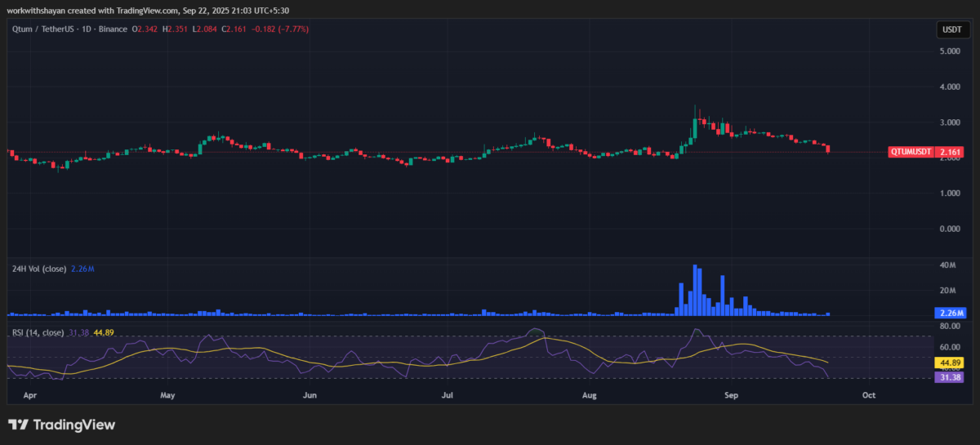Click the 5.000 price axis label
This screenshot has width=980, height=445.
950,51
